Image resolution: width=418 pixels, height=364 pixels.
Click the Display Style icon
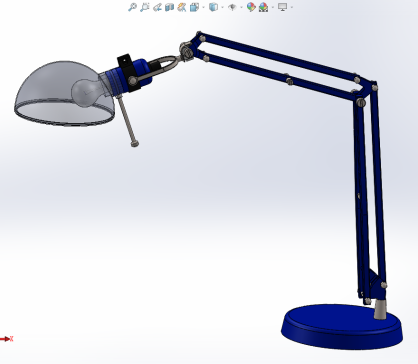pyautogui.click(x=213, y=7)
